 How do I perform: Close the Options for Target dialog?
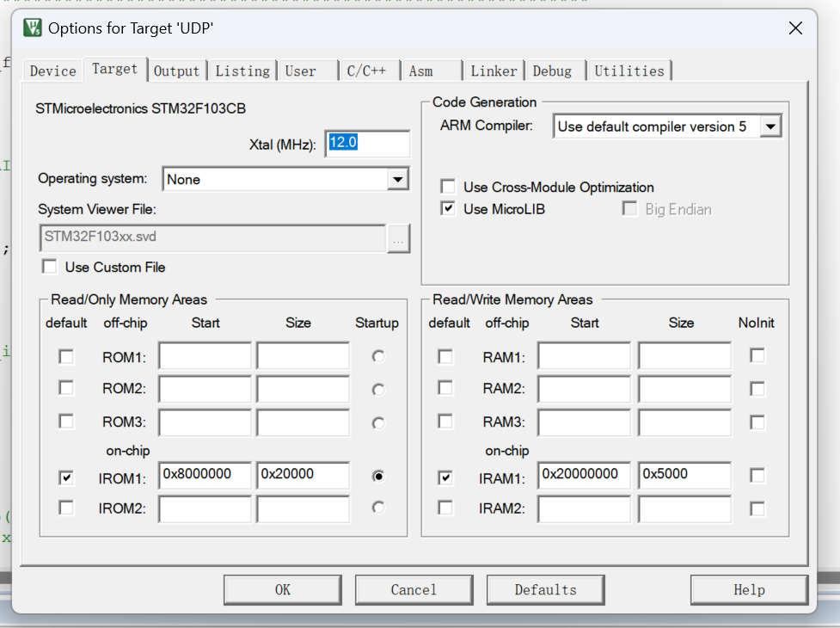click(795, 28)
